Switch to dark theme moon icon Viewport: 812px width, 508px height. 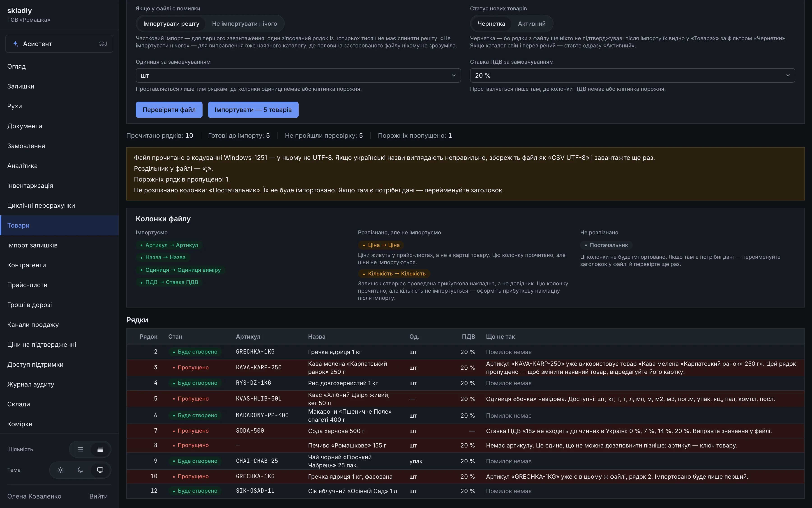pos(80,470)
